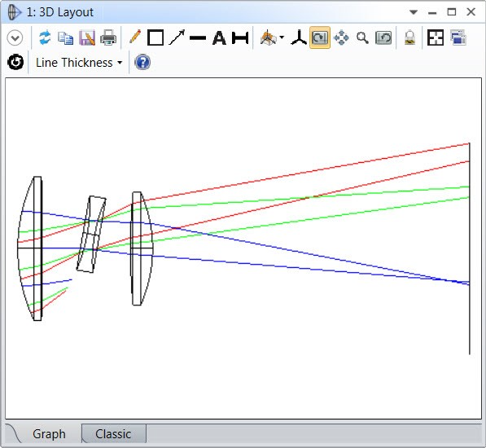Save the layout with the floppy disk icon
Image resolution: width=486 pixels, height=448 pixels.
click(87, 37)
